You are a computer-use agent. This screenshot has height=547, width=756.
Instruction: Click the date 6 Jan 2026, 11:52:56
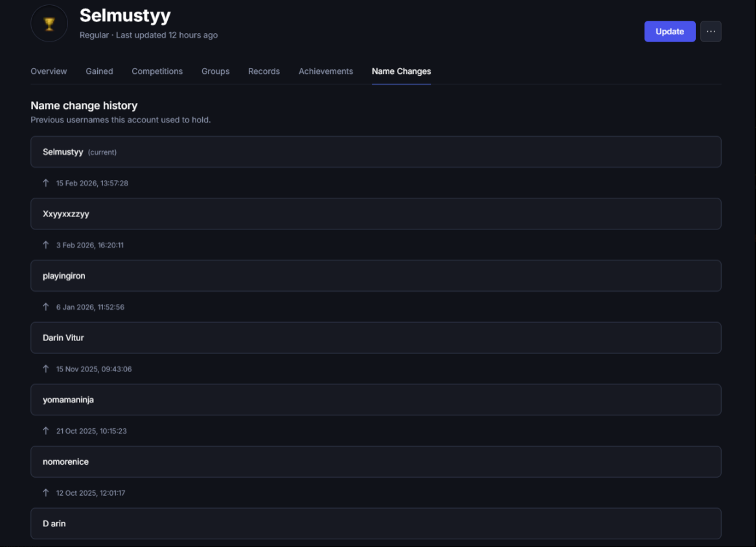(90, 307)
